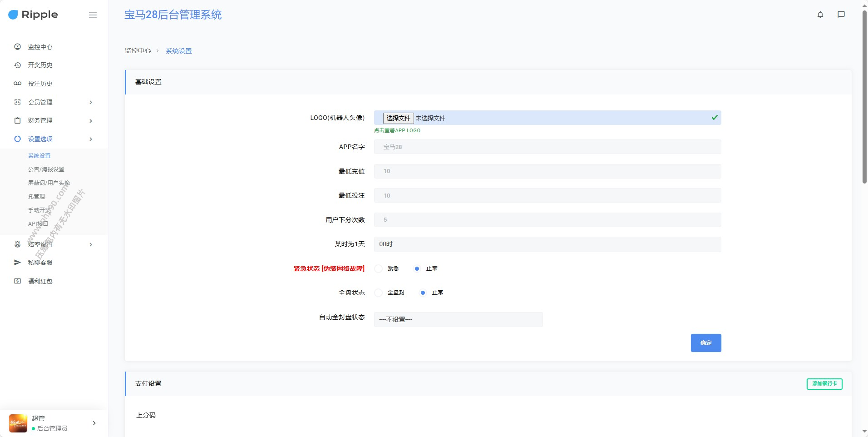Open the 自动全封盘状态 dropdown

tap(458, 319)
